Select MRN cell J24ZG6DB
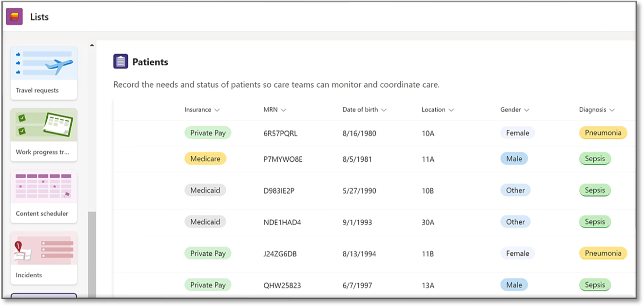The image size is (644, 306). (280, 254)
